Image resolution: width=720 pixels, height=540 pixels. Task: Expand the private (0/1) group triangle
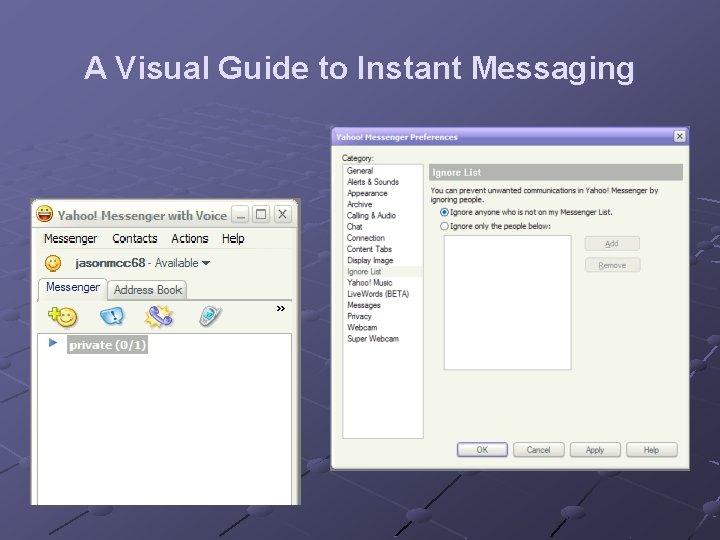pos(53,343)
